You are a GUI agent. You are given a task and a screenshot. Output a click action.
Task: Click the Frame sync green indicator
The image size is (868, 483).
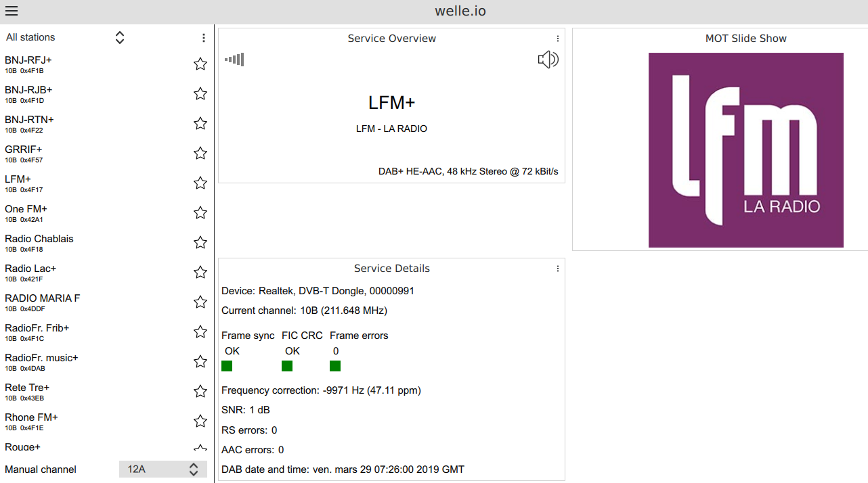227,366
